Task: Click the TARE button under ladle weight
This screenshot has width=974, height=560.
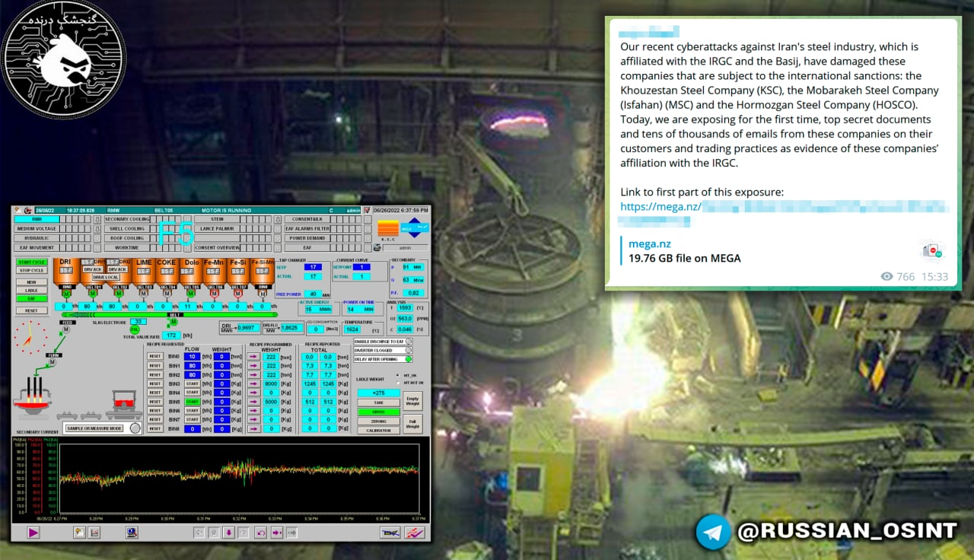Action: (379, 402)
